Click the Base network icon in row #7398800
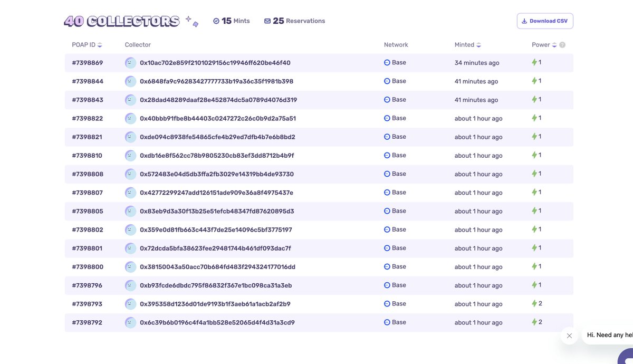 pos(387,267)
